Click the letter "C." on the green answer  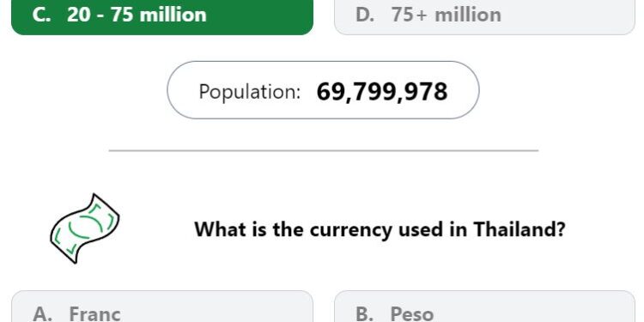[42, 15]
